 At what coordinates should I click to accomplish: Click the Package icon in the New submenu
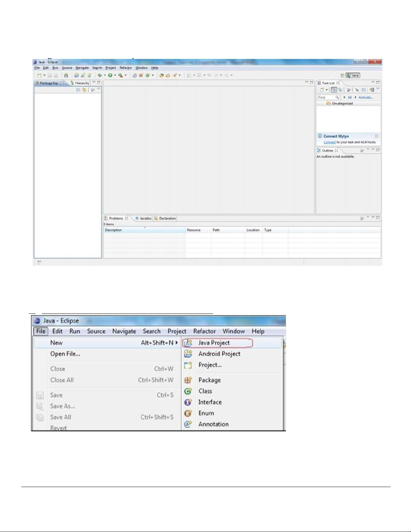(x=188, y=380)
